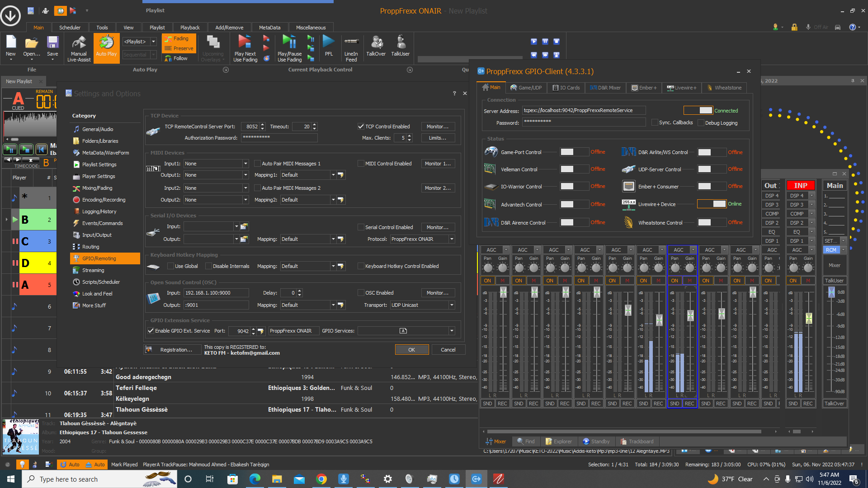Enable the MIDI Control Enabled checkbox
Screen dimensions: 868x488
pyautogui.click(x=361, y=164)
